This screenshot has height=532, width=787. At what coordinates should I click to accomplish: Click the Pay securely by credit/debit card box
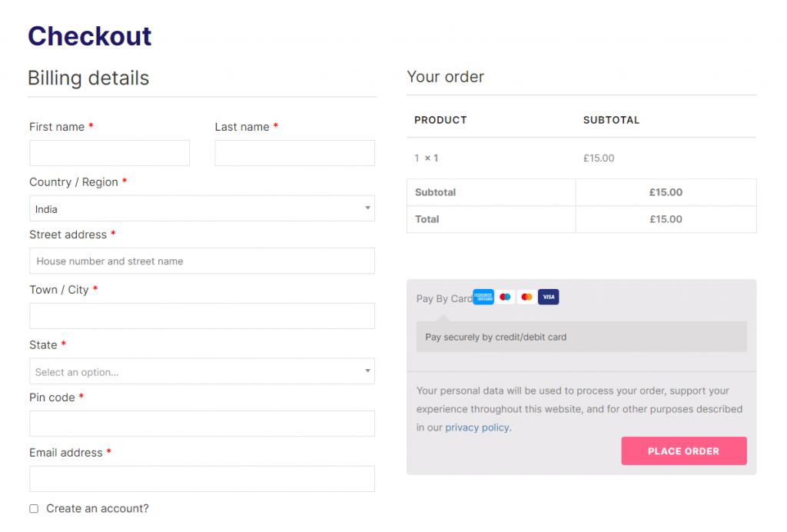click(581, 337)
